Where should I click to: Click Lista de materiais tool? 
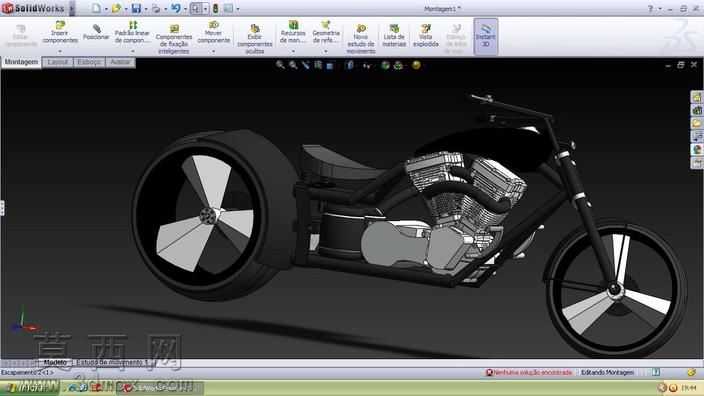tap(394, 36)
